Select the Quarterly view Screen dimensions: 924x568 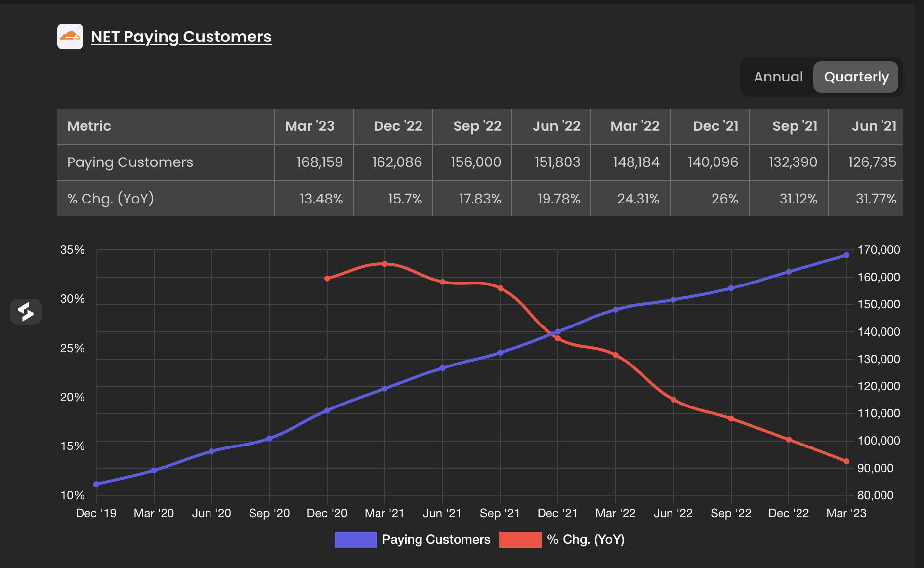(856, 77)
